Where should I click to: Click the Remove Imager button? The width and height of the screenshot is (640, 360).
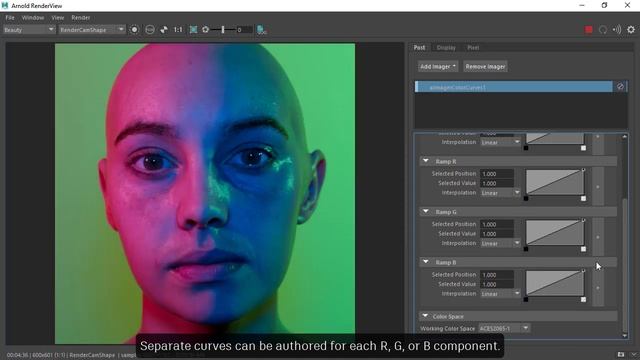pyautogui.click(x=485, y=67)
